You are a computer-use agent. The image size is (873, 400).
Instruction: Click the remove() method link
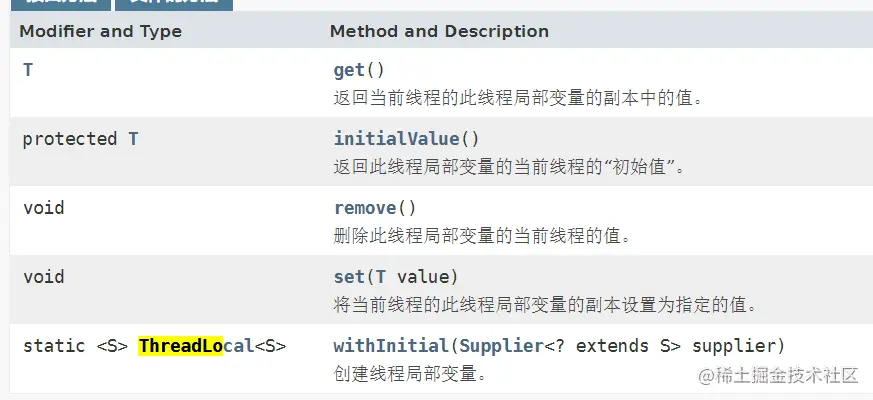[x=366, y=208]
